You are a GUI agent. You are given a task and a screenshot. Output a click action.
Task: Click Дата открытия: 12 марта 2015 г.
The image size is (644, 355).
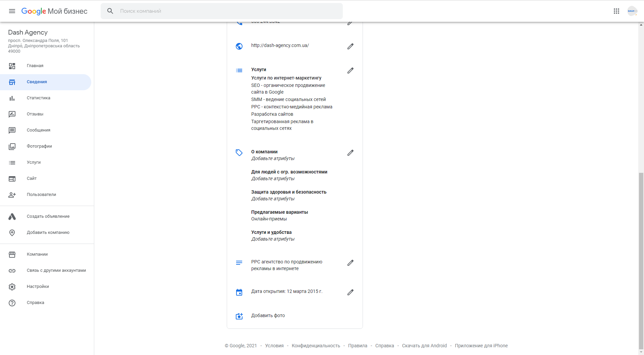pyautogui.click(x=287, y=291)
